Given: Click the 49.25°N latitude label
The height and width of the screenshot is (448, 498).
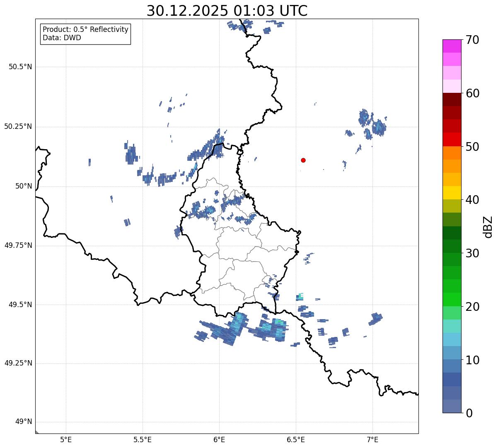Looking at the screenshot, I should [18, 363].
